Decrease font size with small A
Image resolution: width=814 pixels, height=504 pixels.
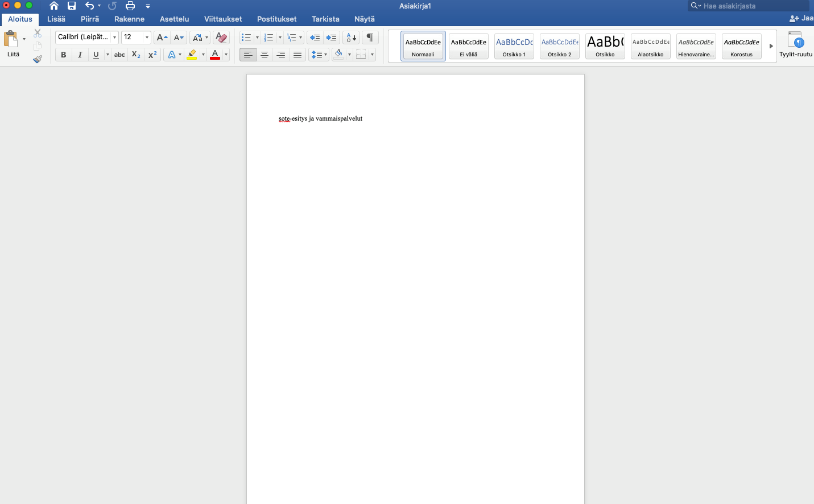coord(179,38)
